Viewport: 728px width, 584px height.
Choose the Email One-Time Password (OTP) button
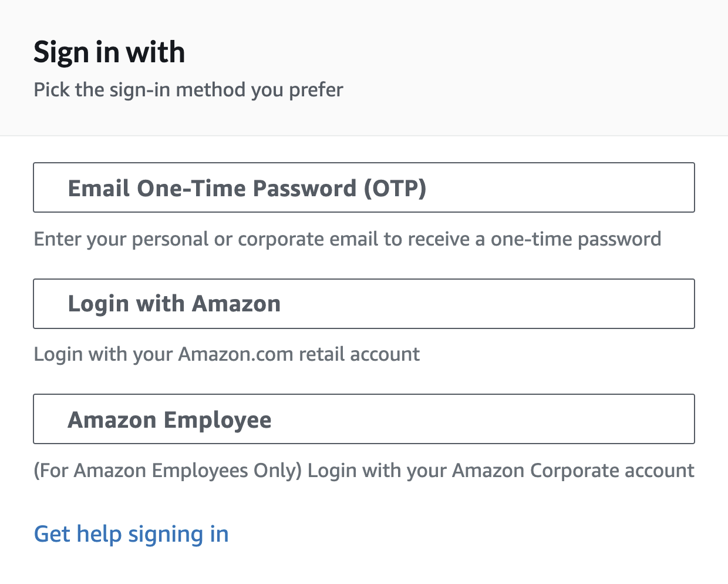click(364, 187)
